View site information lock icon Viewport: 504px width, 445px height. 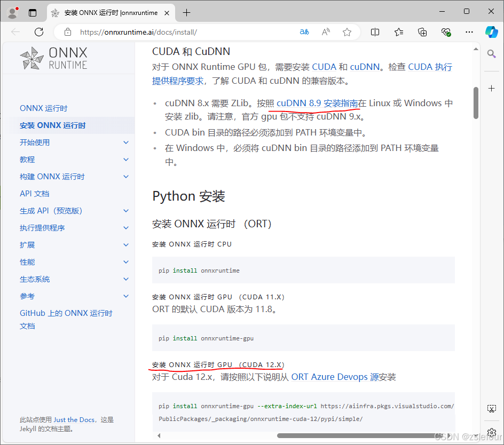pyautogui.click(x=67, y=32)
